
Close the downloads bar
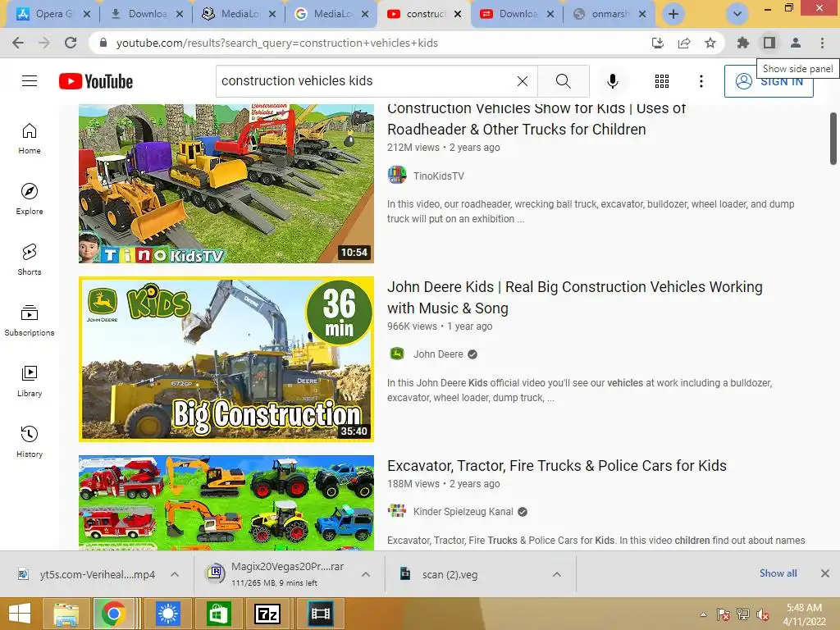tap(825, 573)
